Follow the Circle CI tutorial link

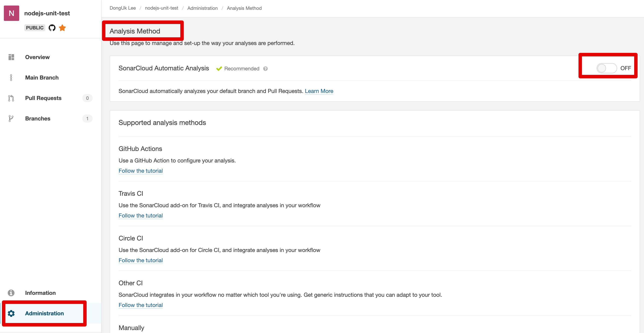coord(140,260)
